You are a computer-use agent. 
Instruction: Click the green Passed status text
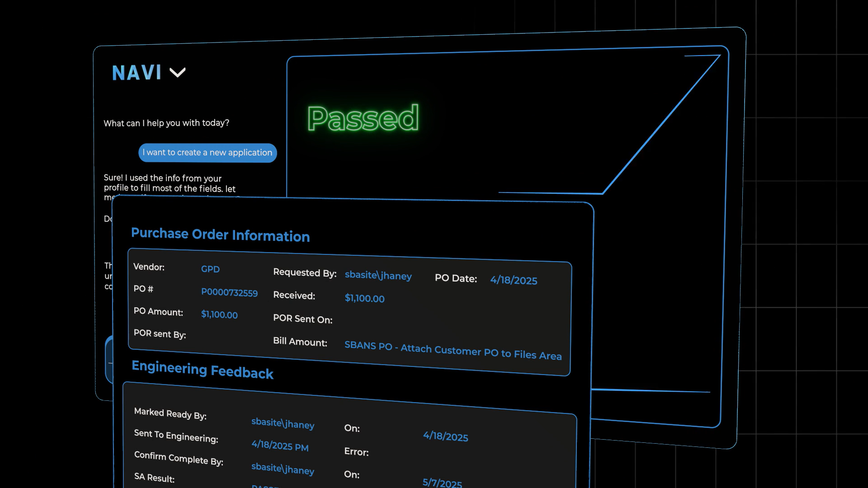click(x=363, y=118)
